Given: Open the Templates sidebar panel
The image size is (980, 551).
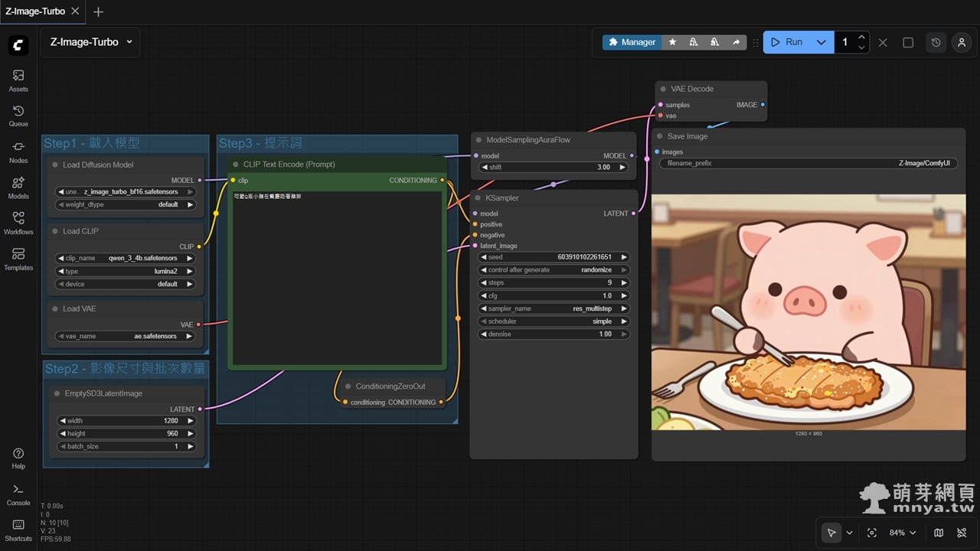Looking at the screenshot, I should (x=18, y=259).
